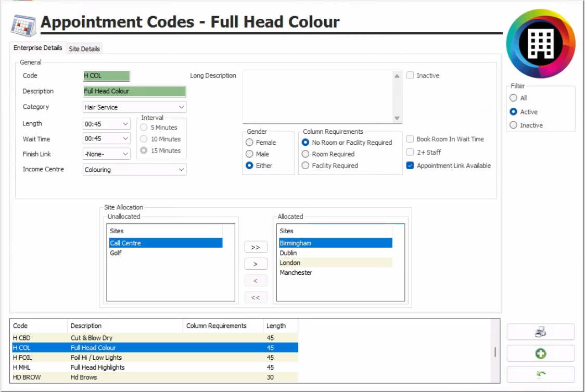585x392 pixels.
Task: Select the Either gender option
Action: [249, 166]
